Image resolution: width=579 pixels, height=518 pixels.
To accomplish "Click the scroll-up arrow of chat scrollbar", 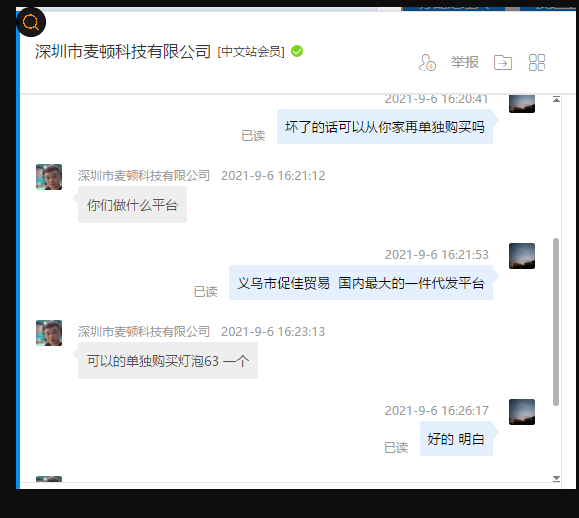I will point(556,99).
